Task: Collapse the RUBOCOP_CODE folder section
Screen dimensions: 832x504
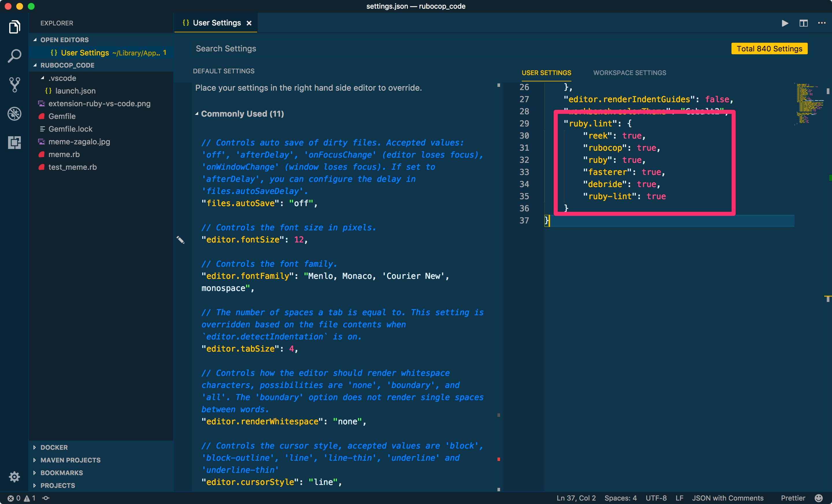Action: pos(35,65)
